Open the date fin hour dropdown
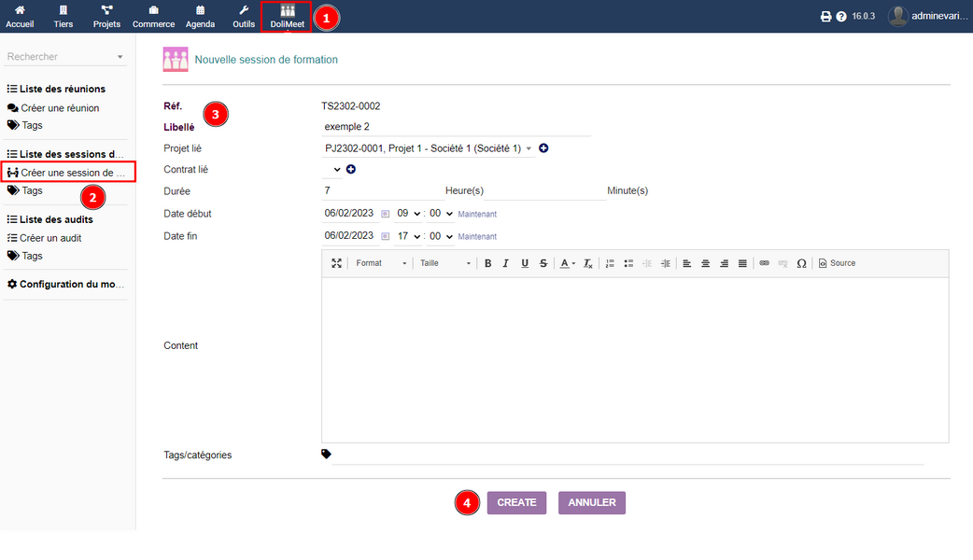 click(x=409, y=237)
